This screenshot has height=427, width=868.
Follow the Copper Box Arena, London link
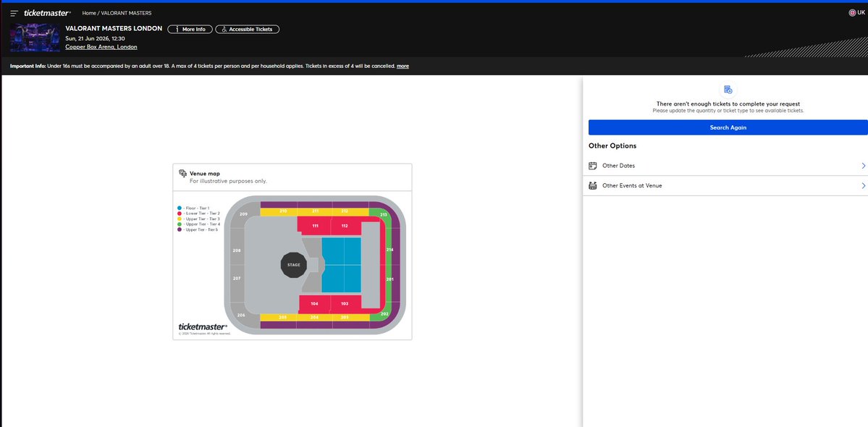click(101, 47)
